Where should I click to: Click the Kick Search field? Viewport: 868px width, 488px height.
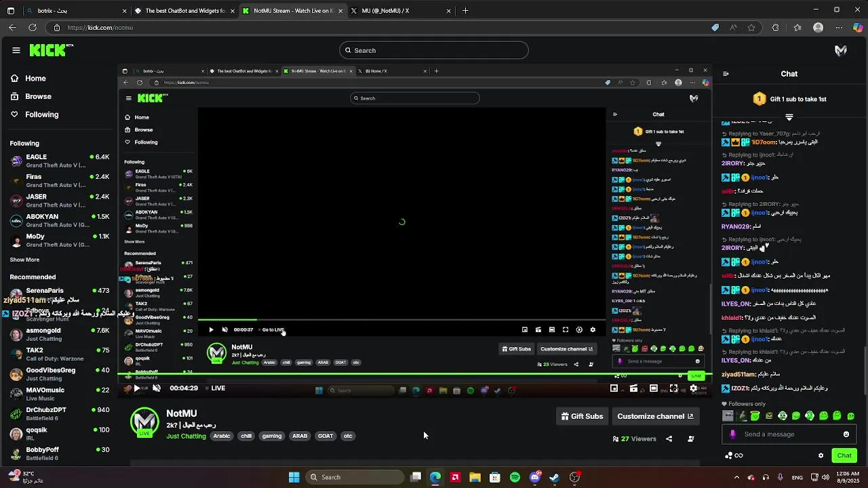pyautogui.click(x=434, y=50)
